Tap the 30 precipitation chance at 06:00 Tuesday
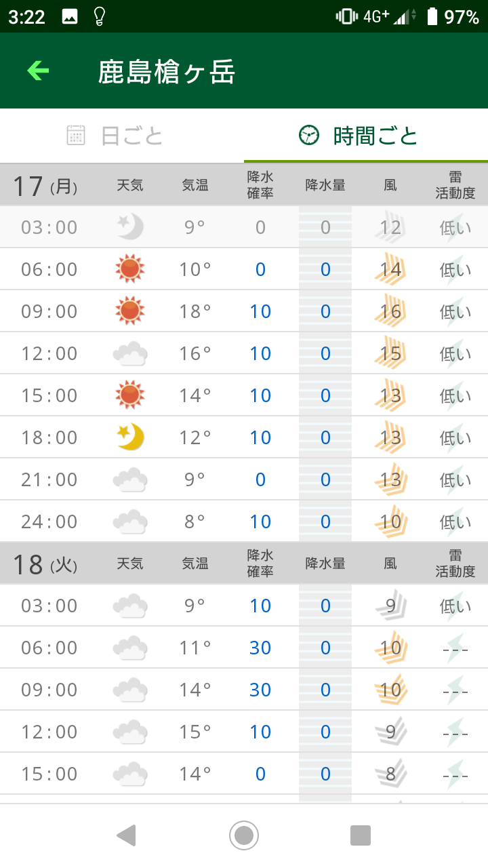 tap(260, 648)
